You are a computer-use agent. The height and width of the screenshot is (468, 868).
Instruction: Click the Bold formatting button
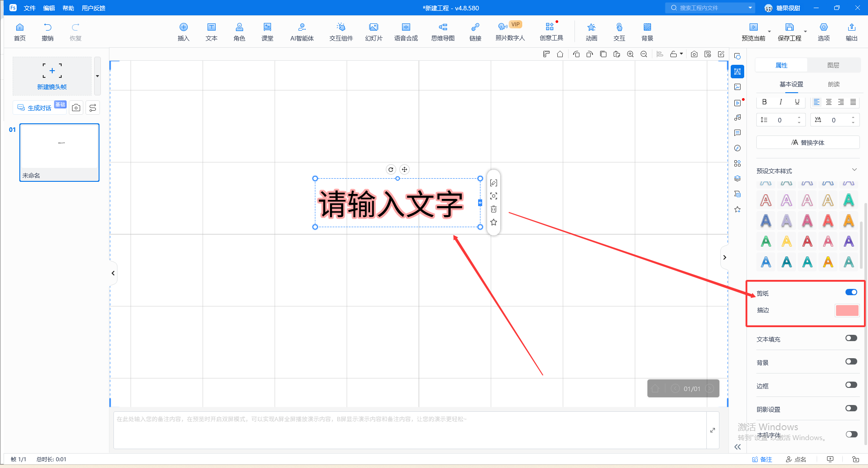click(764, 102)
